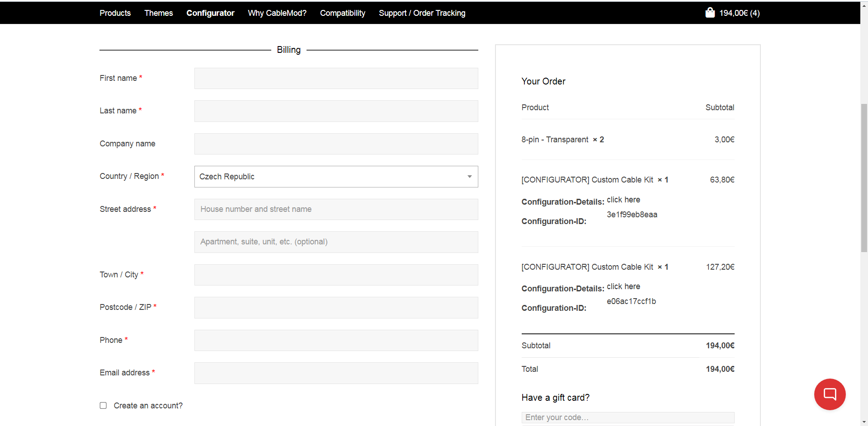Click the First name input field
The image size is (868, 426).
pyautogui.click(x=336, y=79)
